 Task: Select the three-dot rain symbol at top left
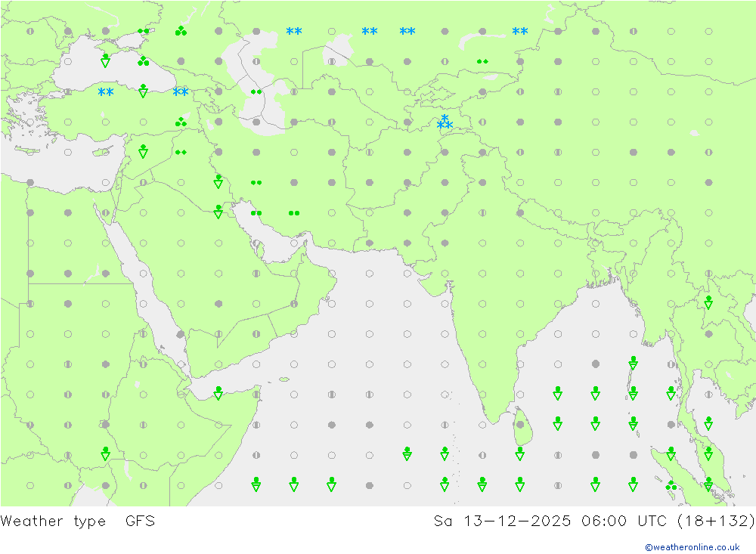[181, 31]
